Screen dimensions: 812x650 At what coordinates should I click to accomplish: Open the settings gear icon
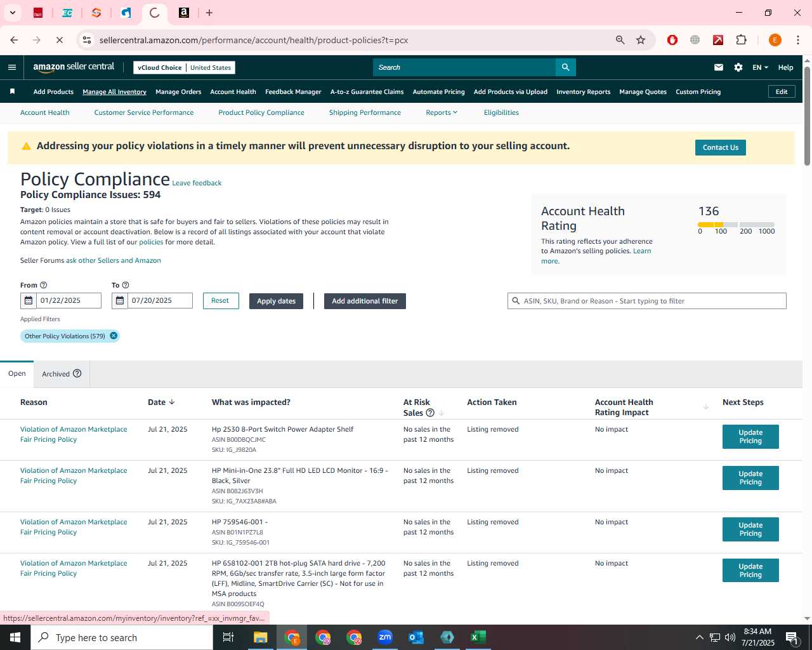click(738, 67)
